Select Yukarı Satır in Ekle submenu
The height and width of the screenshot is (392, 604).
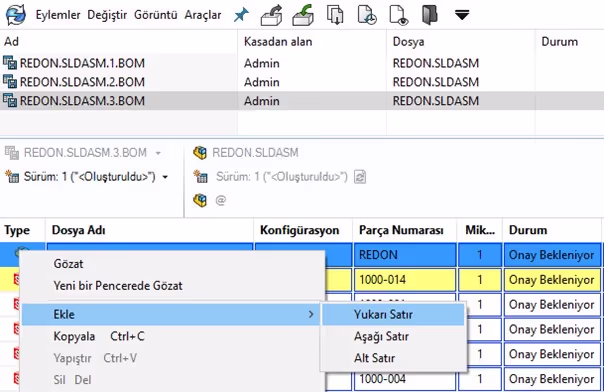click(393, 315)
